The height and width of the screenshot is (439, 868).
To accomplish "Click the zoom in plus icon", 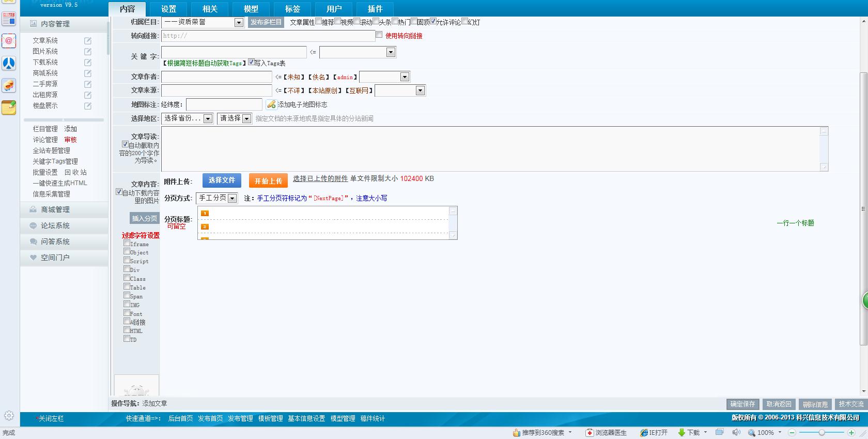I will pos(851,432).
